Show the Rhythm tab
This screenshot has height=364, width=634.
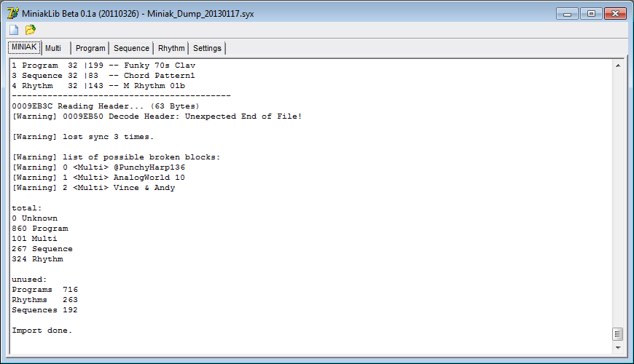(171, 48)
